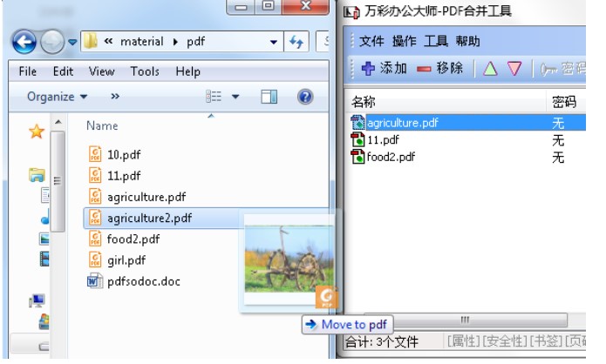606x364 pixels.
Task: Click navigation pane scroll up arrow
Action: click(x=58, y=123)
